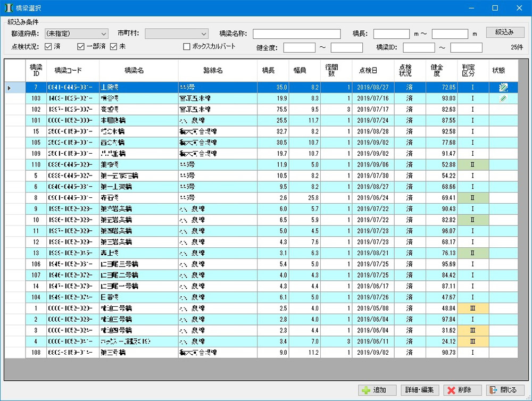Click the 幅員 column header
The height and width of the screenshot is (401, 532).
(x=304, y=71)
